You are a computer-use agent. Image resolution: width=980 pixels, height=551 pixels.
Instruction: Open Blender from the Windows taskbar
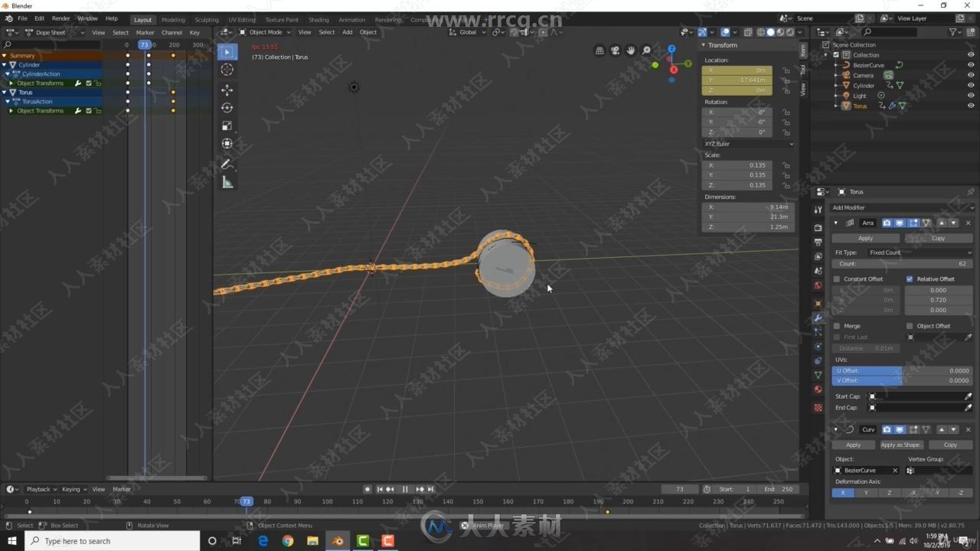click(x=338, y=541)
